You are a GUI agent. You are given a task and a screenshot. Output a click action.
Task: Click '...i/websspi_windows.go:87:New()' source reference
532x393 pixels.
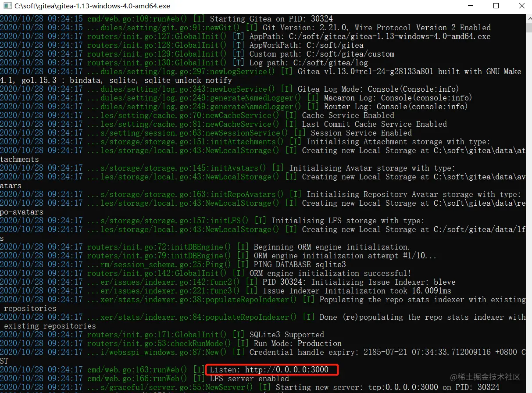coord(157,352)
